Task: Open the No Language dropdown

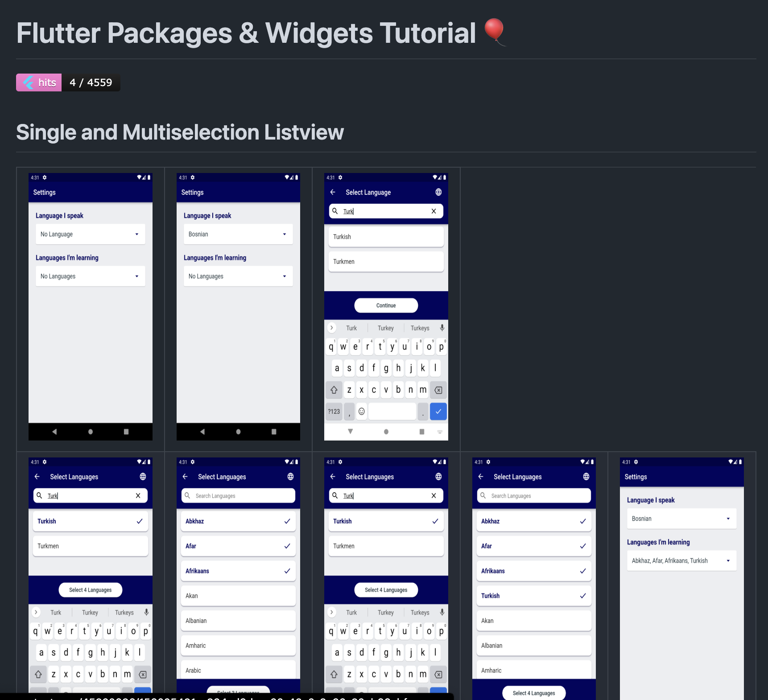Action: coord(90,234)
